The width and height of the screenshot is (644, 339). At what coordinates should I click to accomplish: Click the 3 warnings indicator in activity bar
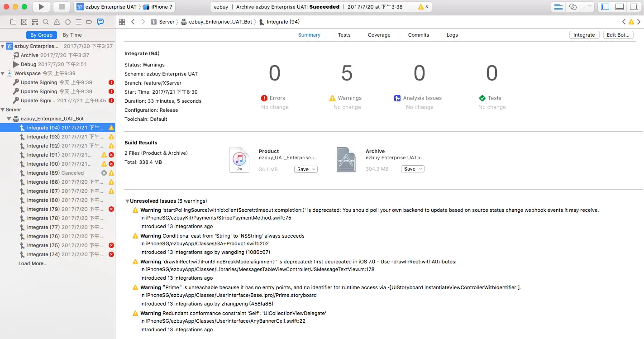click(x=423, y=7)
